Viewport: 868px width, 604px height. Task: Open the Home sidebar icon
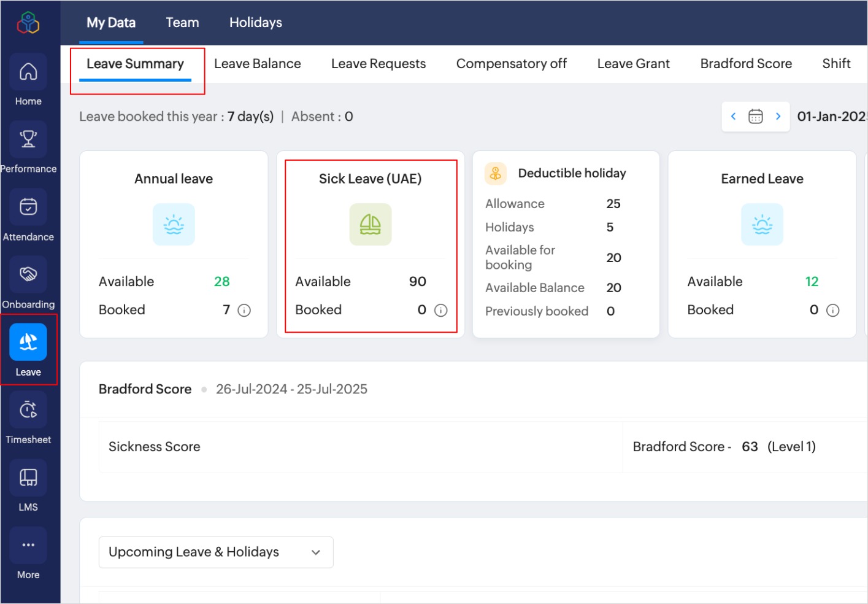28,72
